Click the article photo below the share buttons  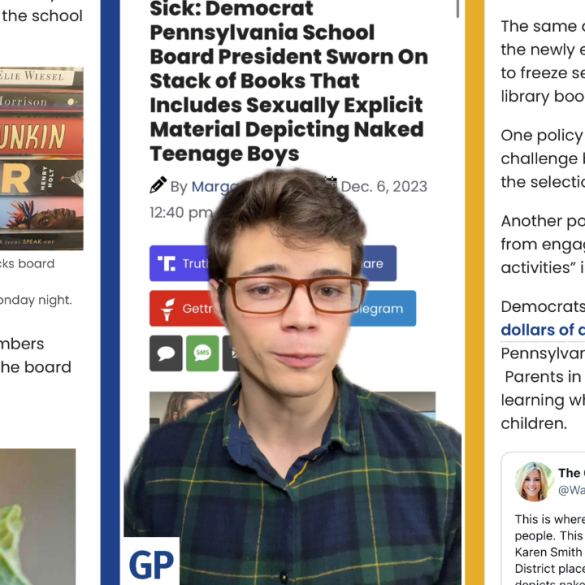(292, 409)
